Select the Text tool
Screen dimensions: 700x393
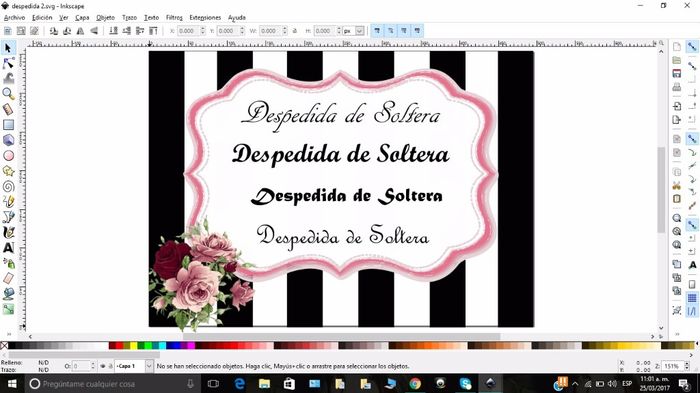tap(8, 247)
